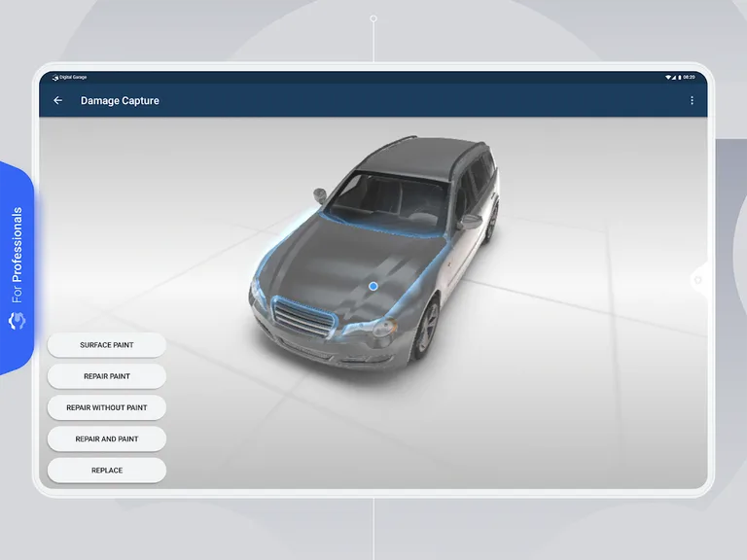Viewport: 747px width, 560px height.
Task: Pick REPAIR WITHOUT PAINT
Action: pyautogui.click(x=107, y=407)
